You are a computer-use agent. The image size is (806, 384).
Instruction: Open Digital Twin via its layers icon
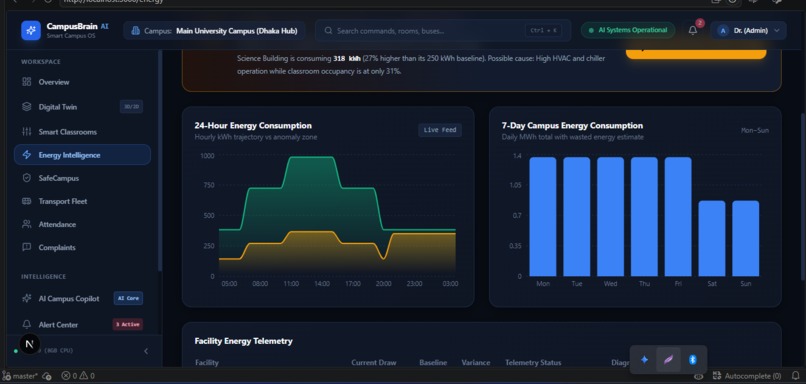coord(27,107)
